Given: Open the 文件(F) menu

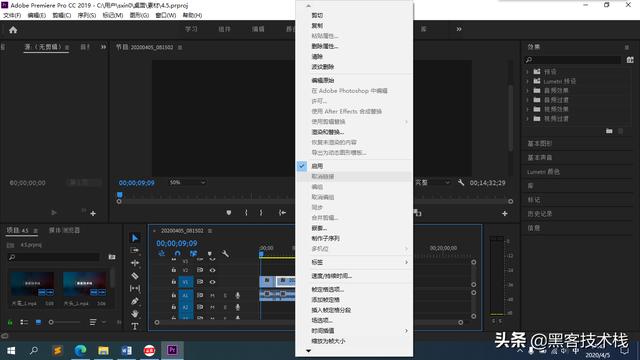Looking at the screenshot, I should coord(12,15).
